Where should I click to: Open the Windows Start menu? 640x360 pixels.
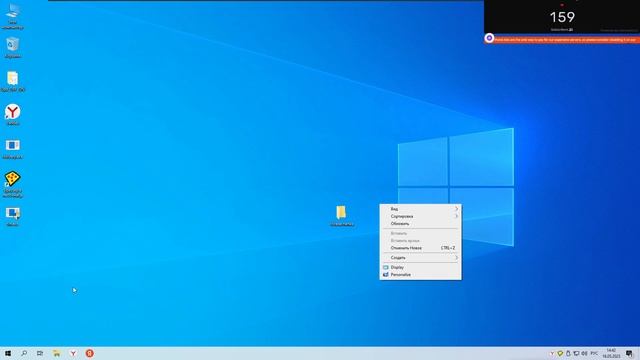(8, 353)
